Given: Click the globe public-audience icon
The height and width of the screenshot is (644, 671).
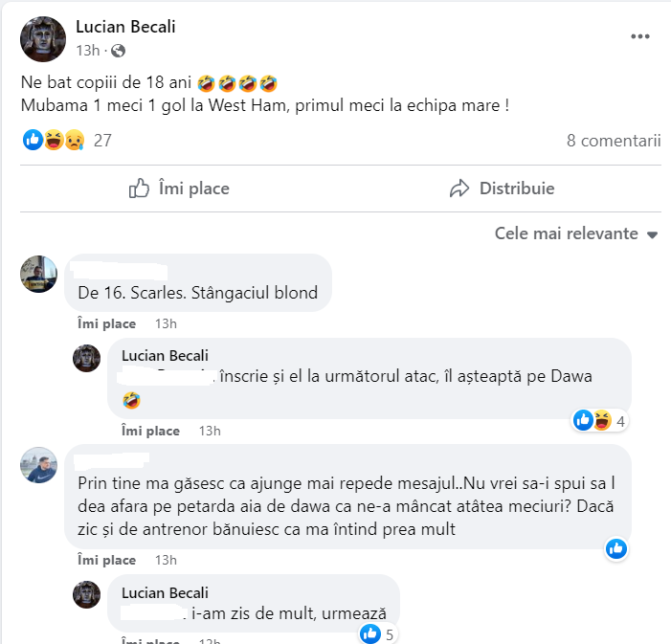Looking at the screenshot, I should pyautogui.click(x=118, y=50).
